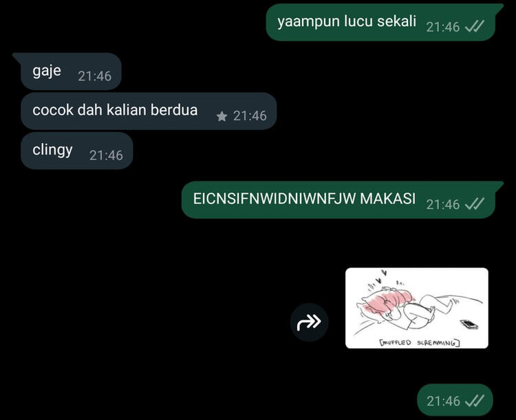Click the drawn phone in the cartoon image

[x=469, y=324]
